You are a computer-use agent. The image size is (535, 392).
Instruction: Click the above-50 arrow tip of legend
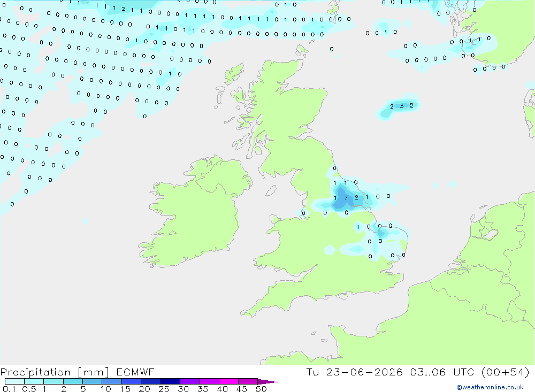point(267,382)
